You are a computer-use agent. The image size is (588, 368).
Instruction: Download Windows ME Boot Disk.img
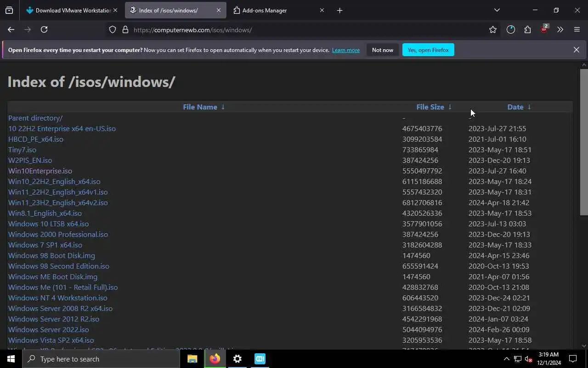[53, 276]
